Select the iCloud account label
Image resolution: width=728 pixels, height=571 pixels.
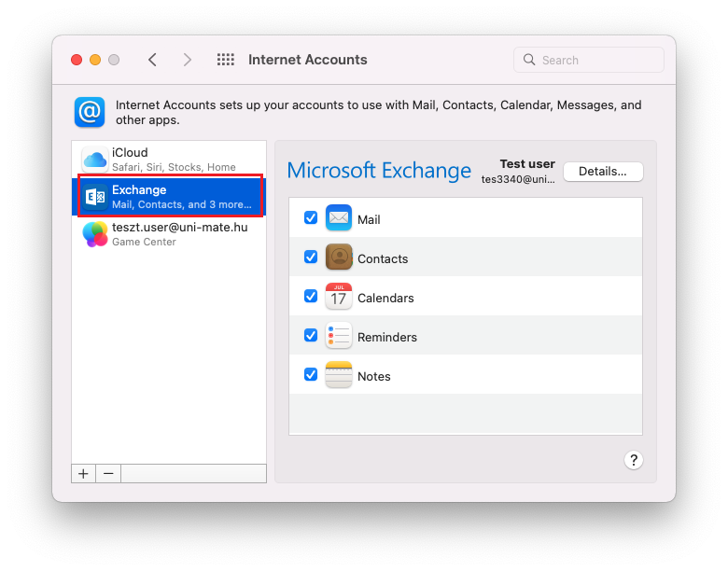(x=130, y=153)
